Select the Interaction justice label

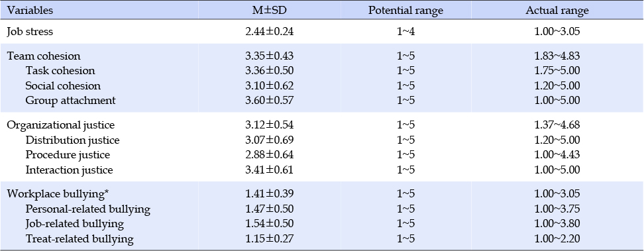click(x=69, y=170)
